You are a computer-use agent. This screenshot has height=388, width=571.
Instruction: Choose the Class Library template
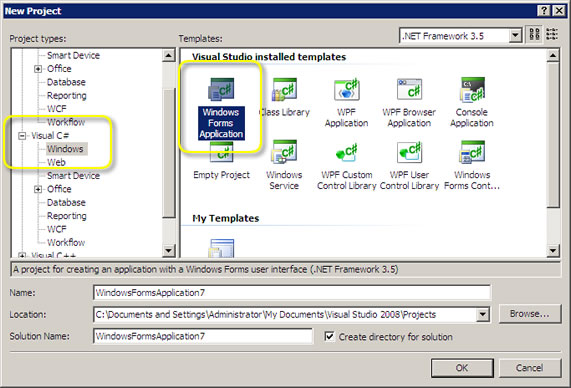coord(284,97)
